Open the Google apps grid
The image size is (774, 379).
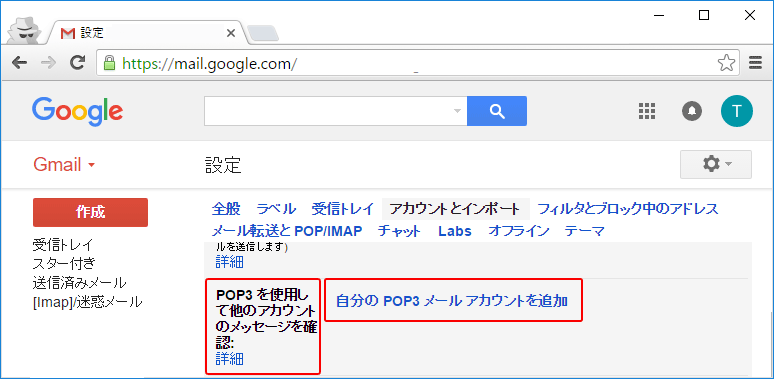pos(646,111)
